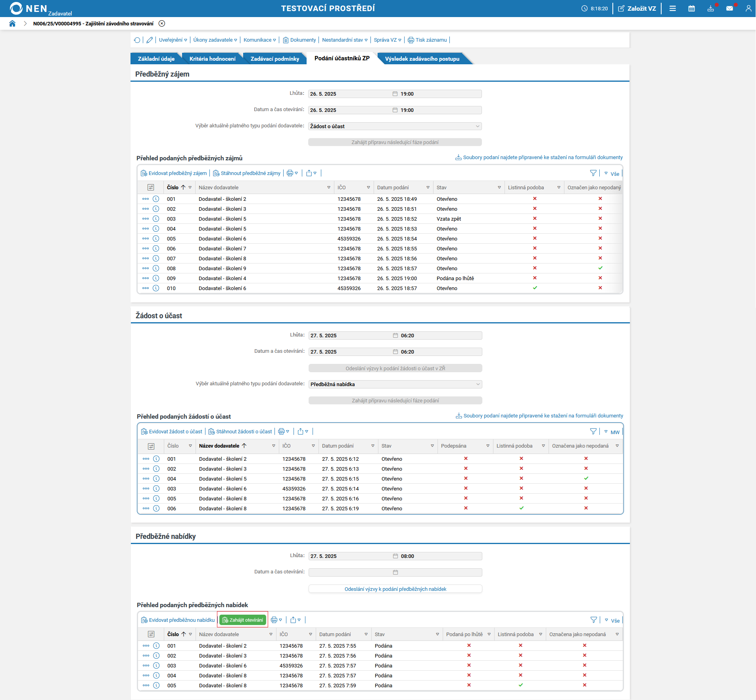Click the refresh record icon
Screen dimensions: 756x700
tap(137, 40)
